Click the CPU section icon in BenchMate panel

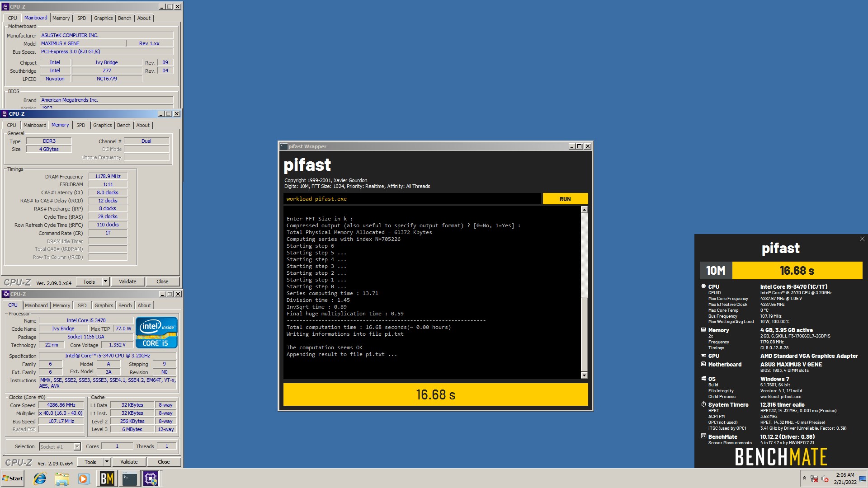[703, 286]
